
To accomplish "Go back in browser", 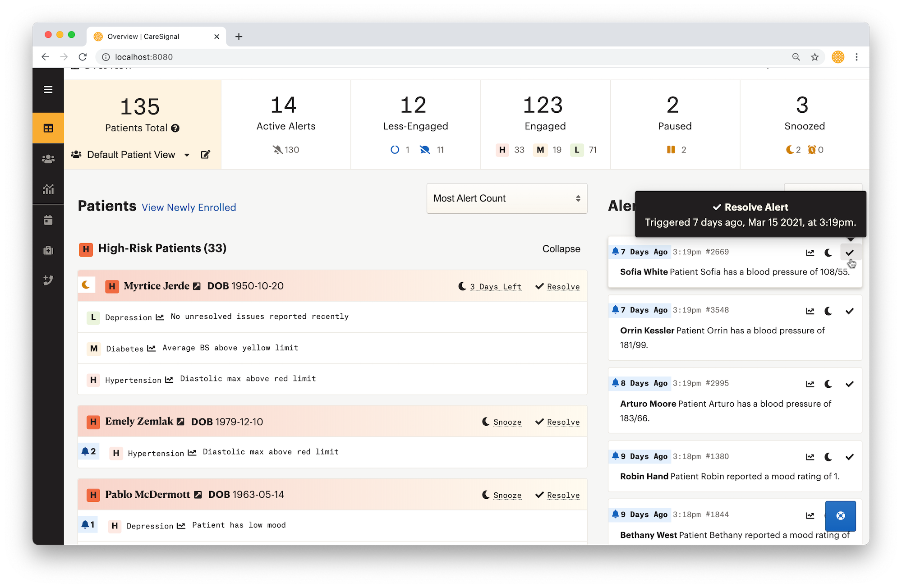I will [x=45, y=57].
